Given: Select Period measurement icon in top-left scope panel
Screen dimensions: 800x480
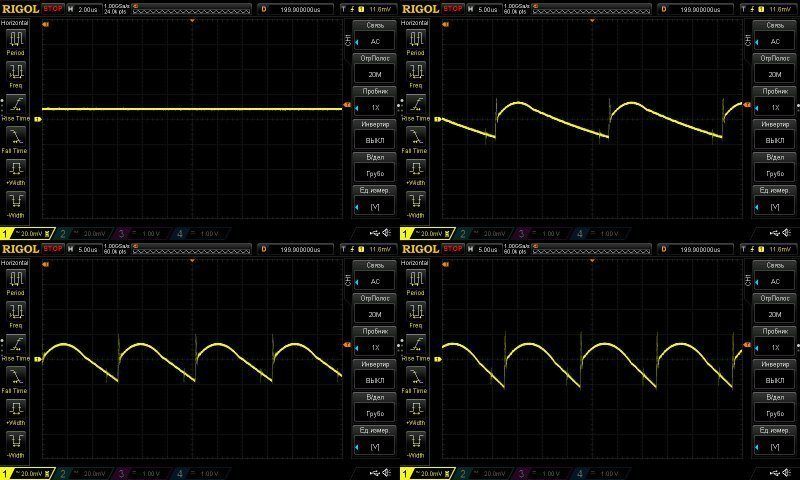Looking at the screenshot, I should point(16,39).
